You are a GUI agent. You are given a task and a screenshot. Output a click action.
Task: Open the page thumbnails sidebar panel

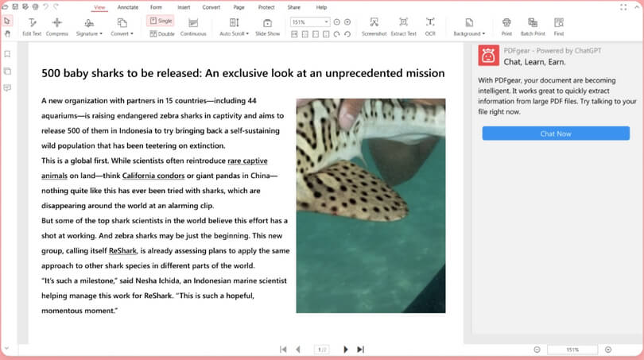[7, 71]
